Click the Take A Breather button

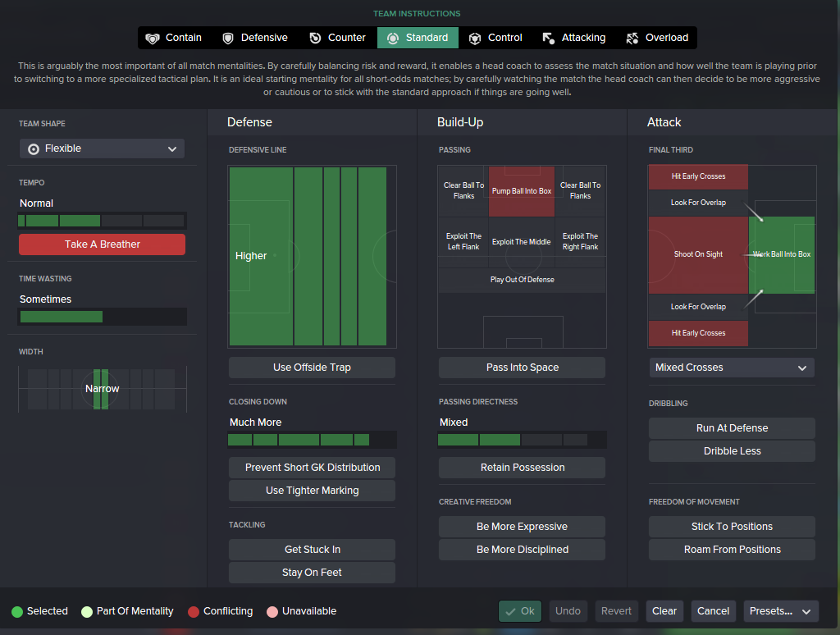(102, 244)
